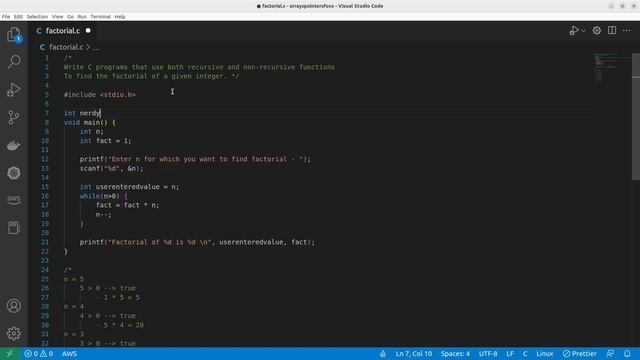Open Go menu
The width and height of the screenshot is (640, 360).
click(x=71, y=17)
